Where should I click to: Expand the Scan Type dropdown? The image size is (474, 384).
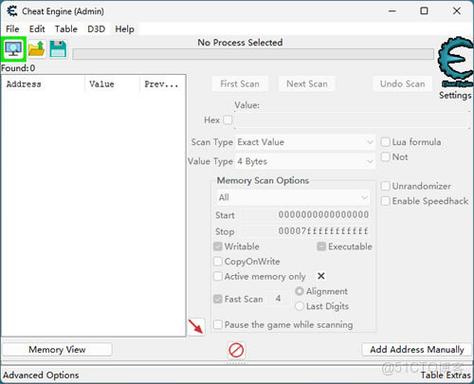pyautogui.click(x=305, y=142)
